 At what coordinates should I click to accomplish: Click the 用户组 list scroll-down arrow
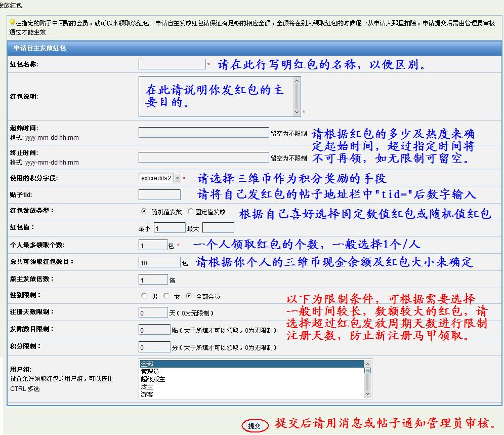point(368,394)
